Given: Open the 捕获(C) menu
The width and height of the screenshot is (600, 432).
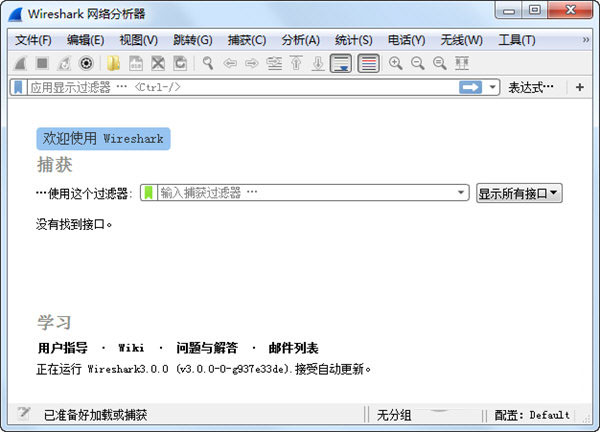Looking at the screenshot, I should [246, 40].
